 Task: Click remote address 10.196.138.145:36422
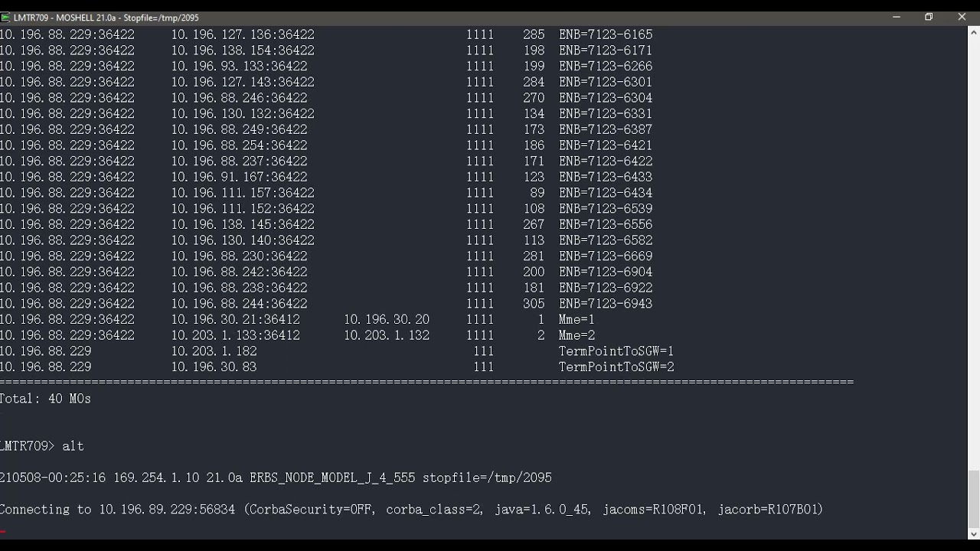243,224
